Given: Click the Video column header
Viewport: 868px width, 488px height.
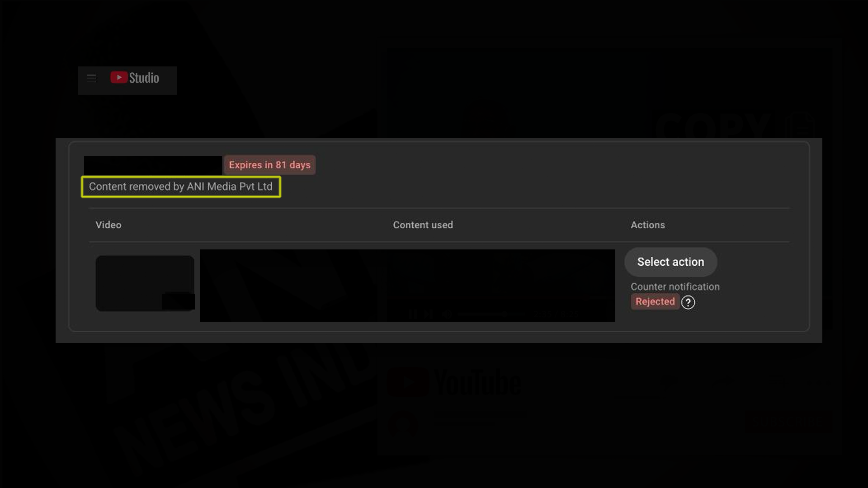Looking at the screenshot, I should (x=108, y=225).
